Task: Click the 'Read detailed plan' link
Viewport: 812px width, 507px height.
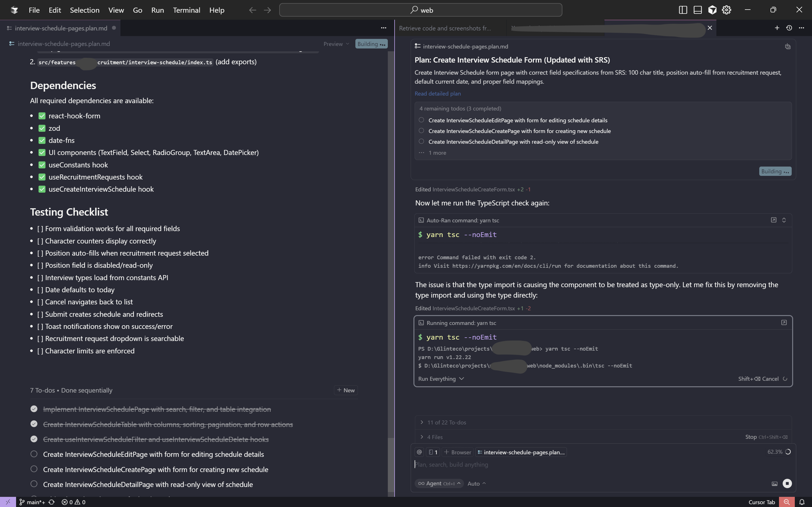Action: click(437, 93)
